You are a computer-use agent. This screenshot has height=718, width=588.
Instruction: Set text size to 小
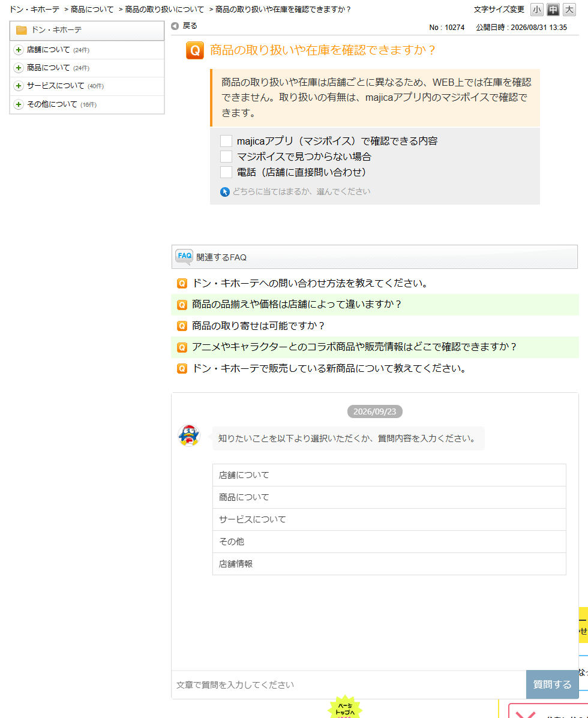[x=537, y=9]
